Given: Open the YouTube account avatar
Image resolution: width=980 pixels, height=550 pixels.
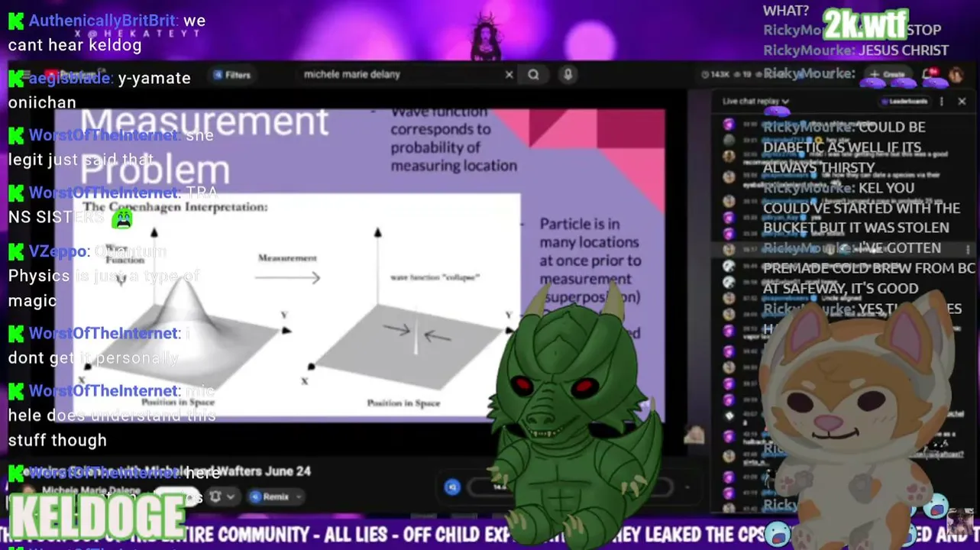Looking at the screenshot, I should pyautogui.click(x=956, y=74).
